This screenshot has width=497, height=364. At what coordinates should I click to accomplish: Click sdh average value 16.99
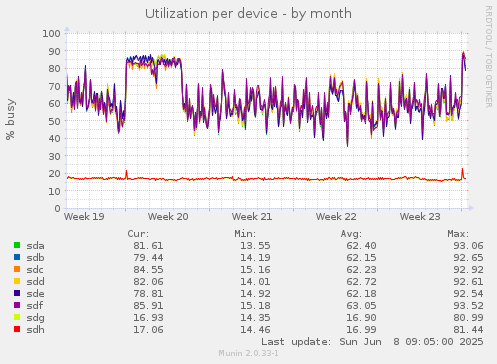pos(361,330)
